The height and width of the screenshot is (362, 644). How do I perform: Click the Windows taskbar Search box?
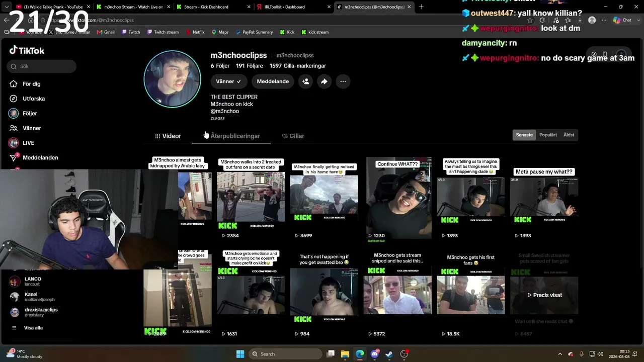(x=285, y=354)
